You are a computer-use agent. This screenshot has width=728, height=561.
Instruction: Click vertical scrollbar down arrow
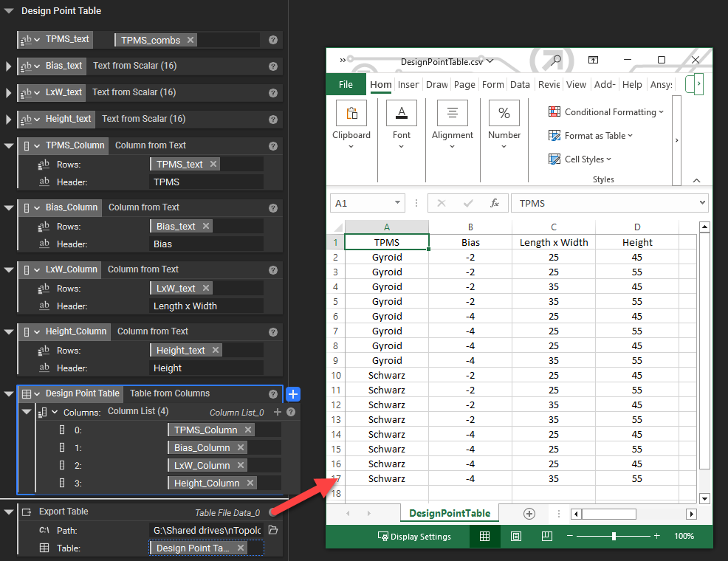[x=704, y=499]
